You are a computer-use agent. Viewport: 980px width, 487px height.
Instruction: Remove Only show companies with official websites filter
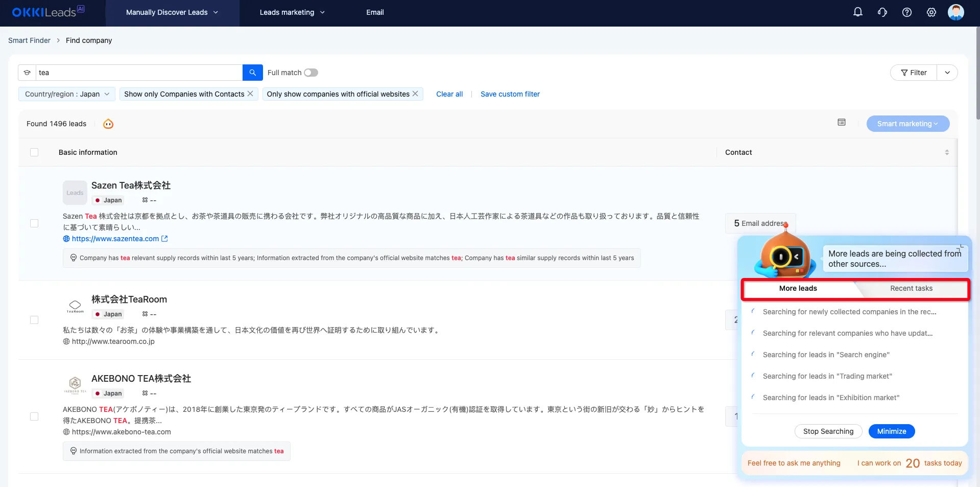coord(415,94)
